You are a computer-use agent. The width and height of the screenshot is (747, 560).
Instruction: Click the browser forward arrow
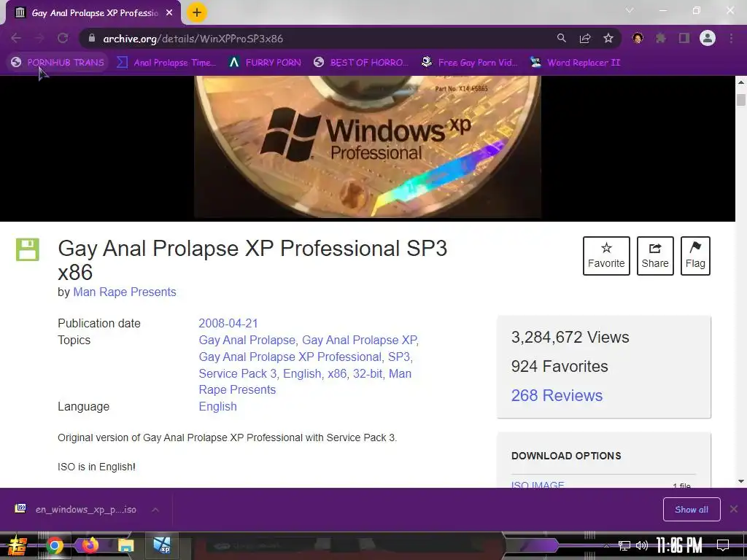pos(39,38)
